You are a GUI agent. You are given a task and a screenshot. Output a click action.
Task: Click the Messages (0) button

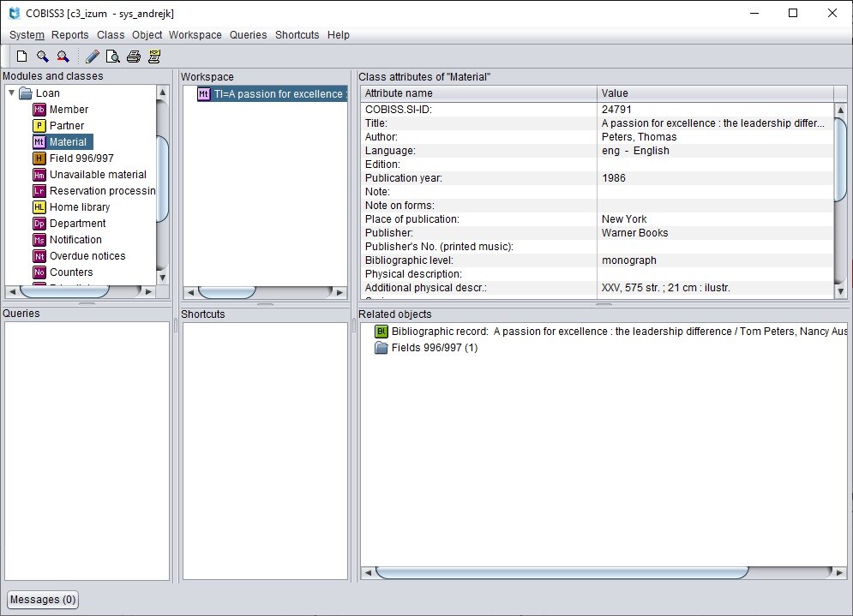(x=42, y=599)
